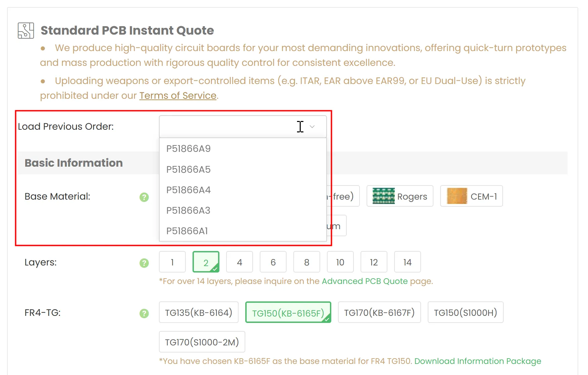Image resolution: width=588 pixels, height=375 pixels.
Task: Pick previous order P51866A4
Action: (188, 190)
